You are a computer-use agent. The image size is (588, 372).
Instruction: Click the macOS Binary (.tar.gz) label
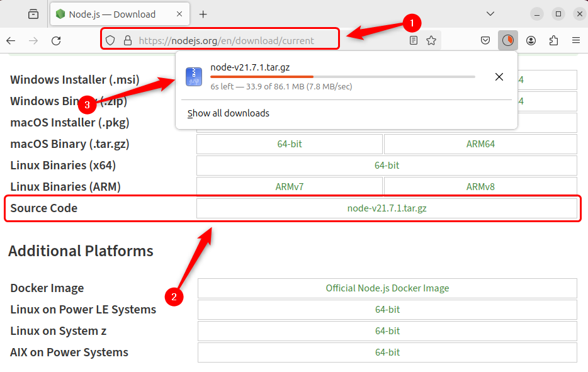(x=70, y=144)
